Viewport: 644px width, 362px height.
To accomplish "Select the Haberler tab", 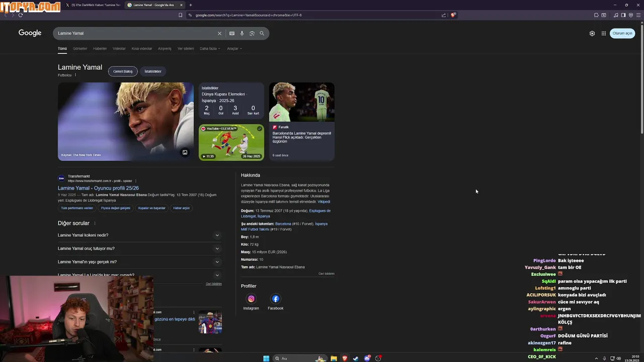I will pyautogui.click(x=100, y=49).
